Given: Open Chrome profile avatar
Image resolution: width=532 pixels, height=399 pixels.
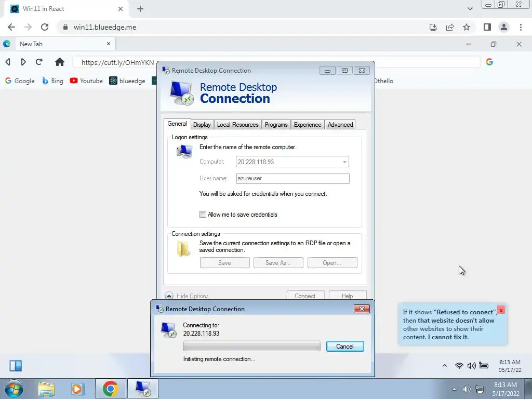Looking at the screenshot, I should point(504,27).
